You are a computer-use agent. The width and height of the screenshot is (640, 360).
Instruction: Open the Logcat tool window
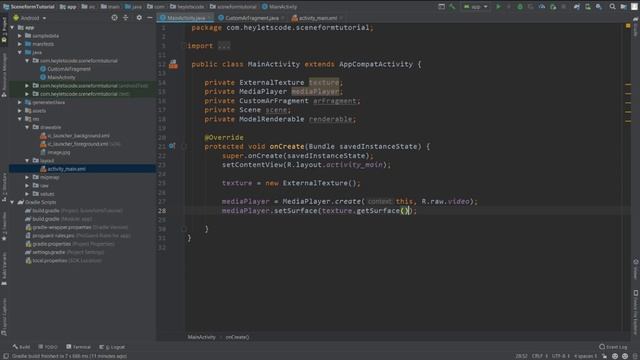pos(112,347)
